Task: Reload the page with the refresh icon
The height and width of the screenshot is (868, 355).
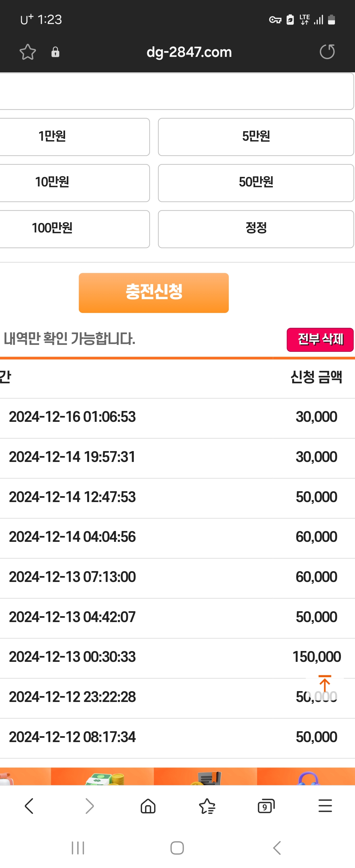Action: click(x=327, y=52)
